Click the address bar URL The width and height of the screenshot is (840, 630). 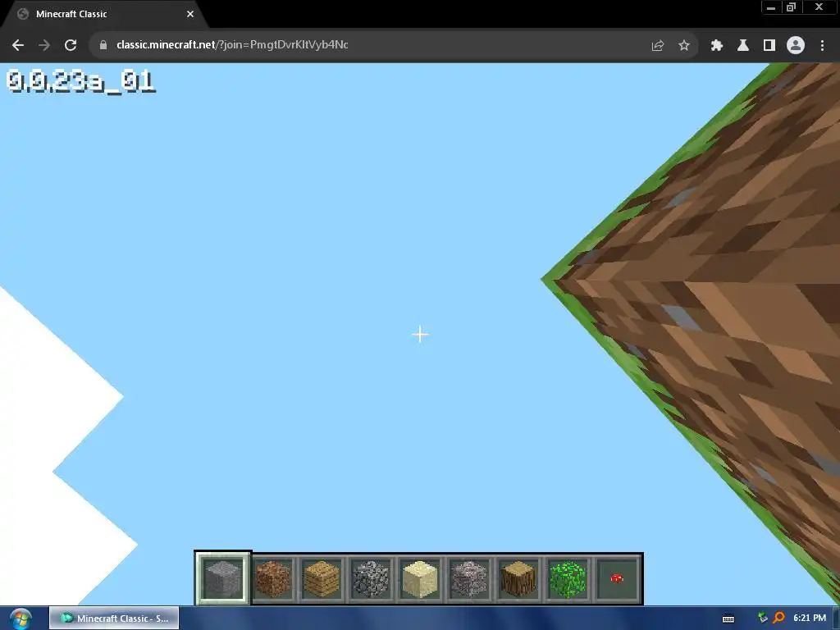point(232,45)
